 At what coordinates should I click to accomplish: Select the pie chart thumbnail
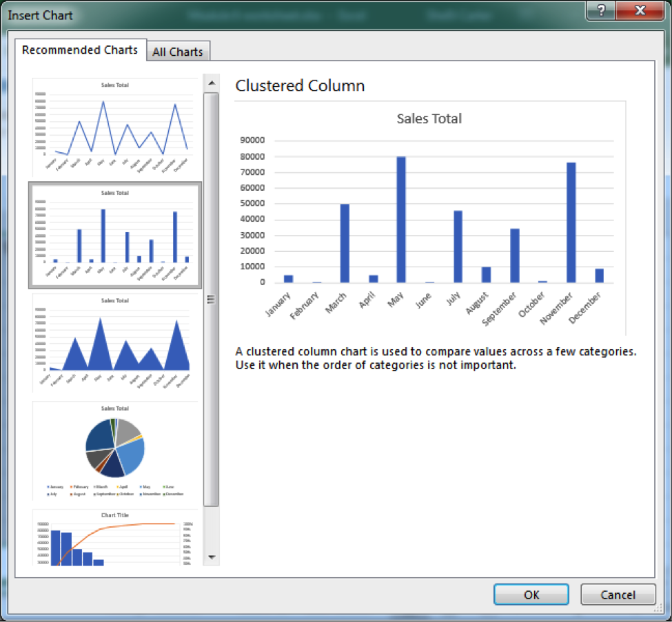[x=114, y=449]
